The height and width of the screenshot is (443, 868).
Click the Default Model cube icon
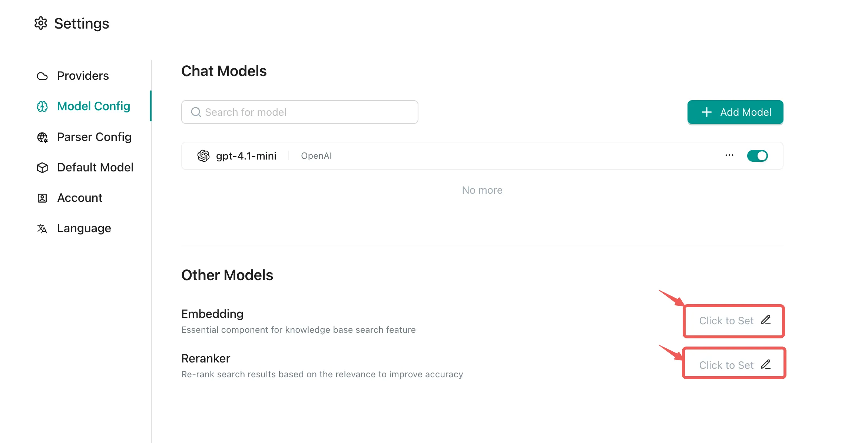click(42, 168)
